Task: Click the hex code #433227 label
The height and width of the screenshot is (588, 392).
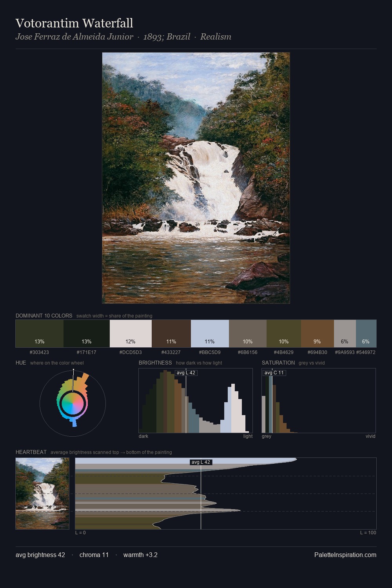Action: (x=171, y=352)
